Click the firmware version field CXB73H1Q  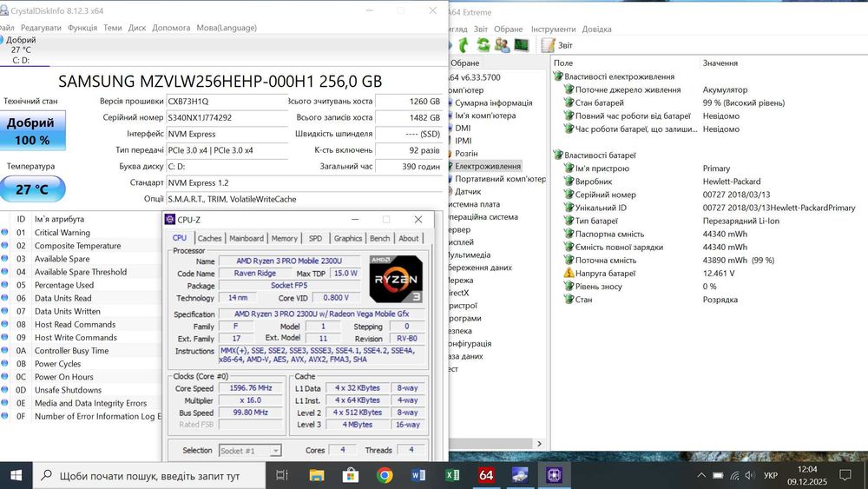(227, 102)
